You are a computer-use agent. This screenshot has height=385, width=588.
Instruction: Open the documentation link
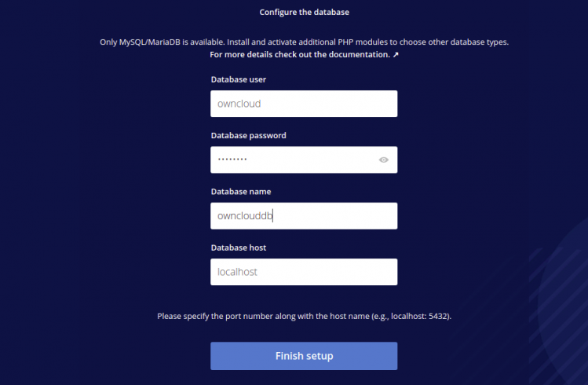[x=299, y=55]
